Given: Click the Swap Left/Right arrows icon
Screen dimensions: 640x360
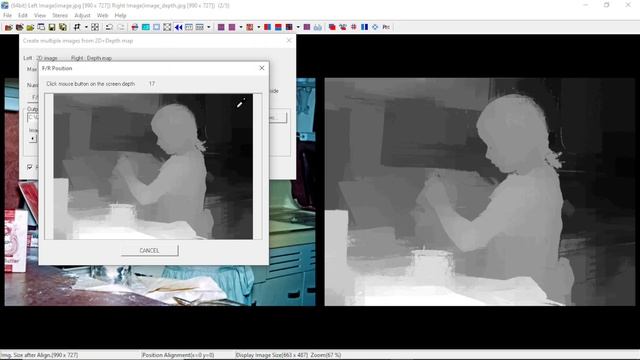Looking at the screenshot, I should coord(77,27).
